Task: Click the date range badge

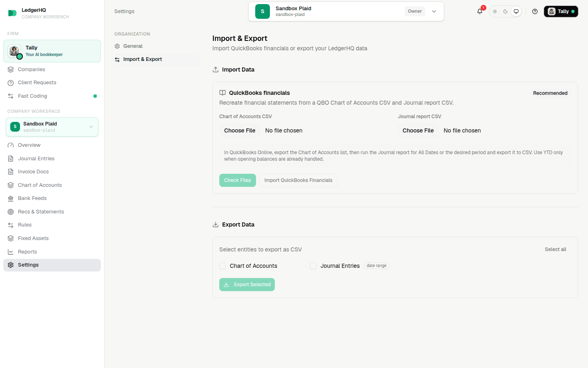Action: 376,266
